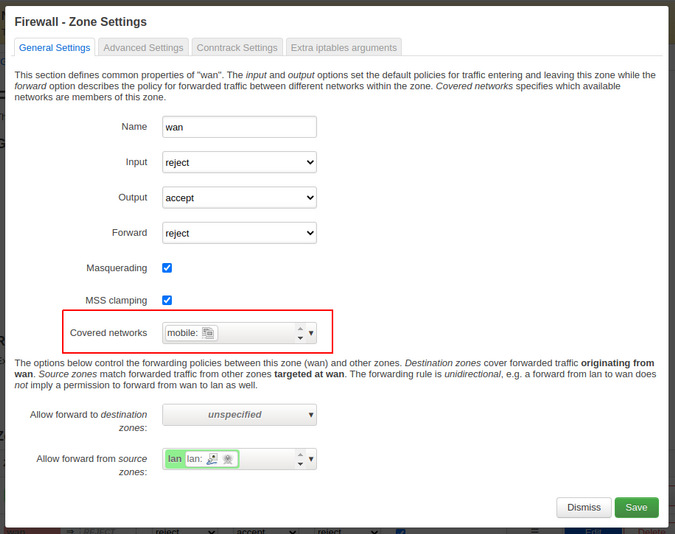675x534 pixels.
Task: Open the Output policy dropdown
Action: click(239, 198)
